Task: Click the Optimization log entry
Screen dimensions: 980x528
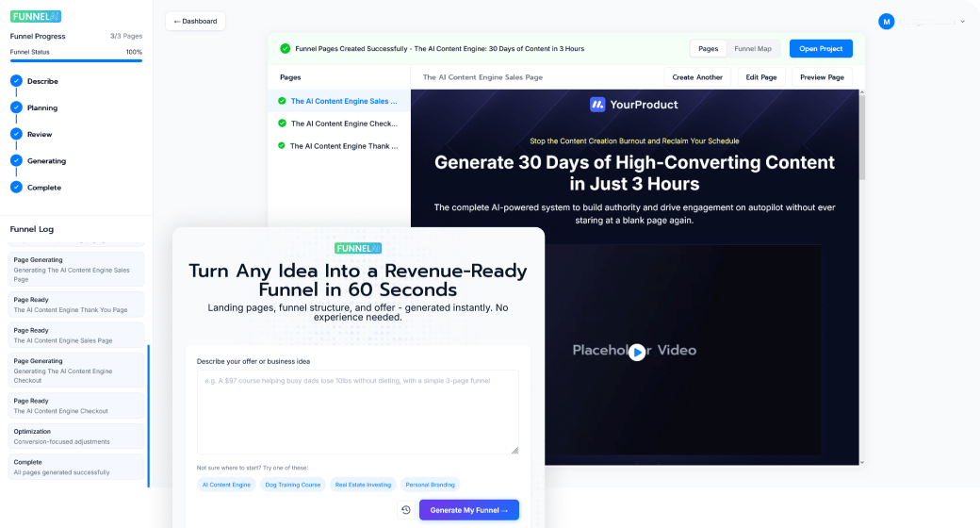Action: coord(76,437)
